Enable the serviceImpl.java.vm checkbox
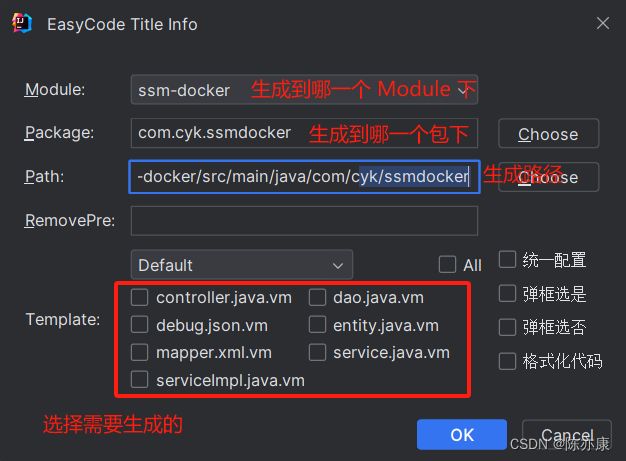 point(139,380)
